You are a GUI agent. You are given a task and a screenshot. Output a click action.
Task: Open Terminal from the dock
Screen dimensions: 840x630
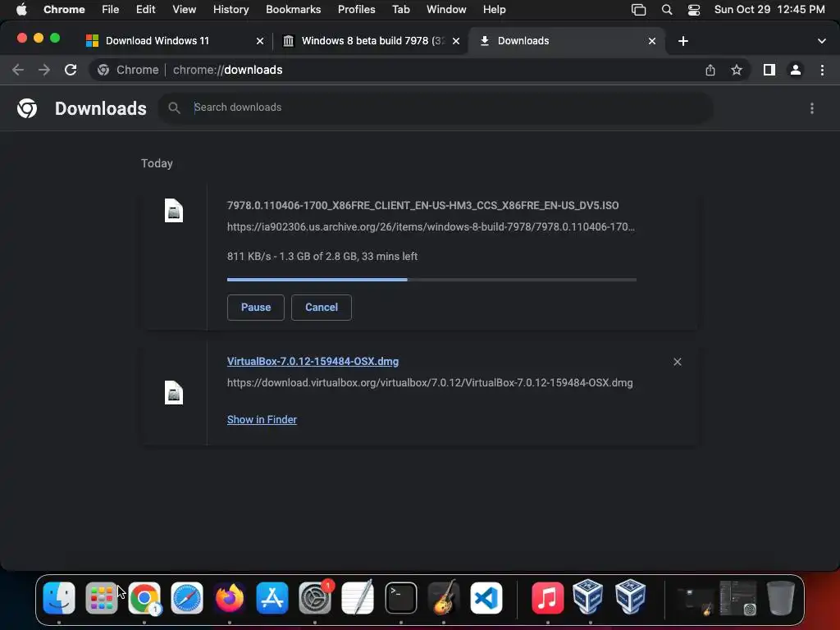click(x=400, y=598)
